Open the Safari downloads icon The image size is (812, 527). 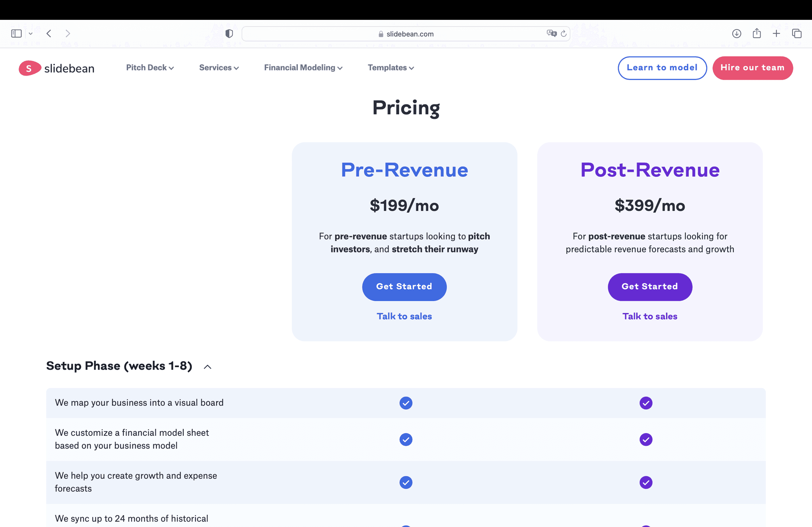click(x=736, y=34)
